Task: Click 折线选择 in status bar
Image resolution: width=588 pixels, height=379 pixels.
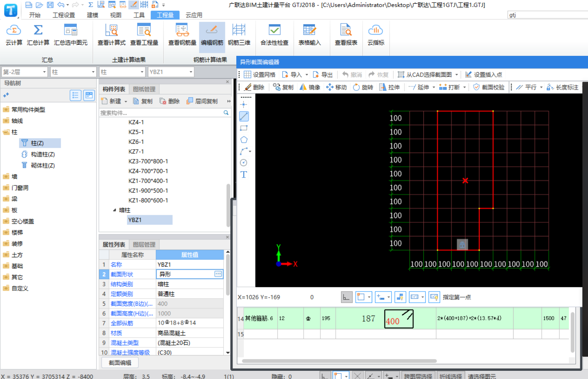Action: pos(450,376)
